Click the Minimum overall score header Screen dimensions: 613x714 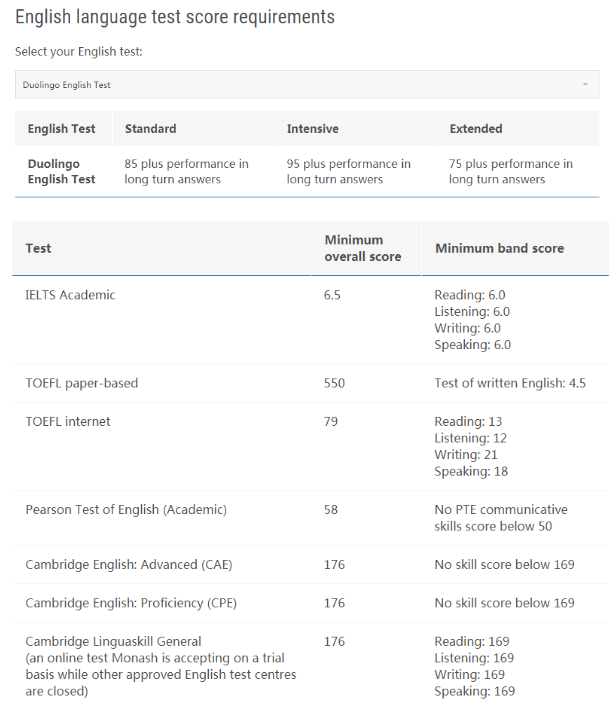point(363,248)
